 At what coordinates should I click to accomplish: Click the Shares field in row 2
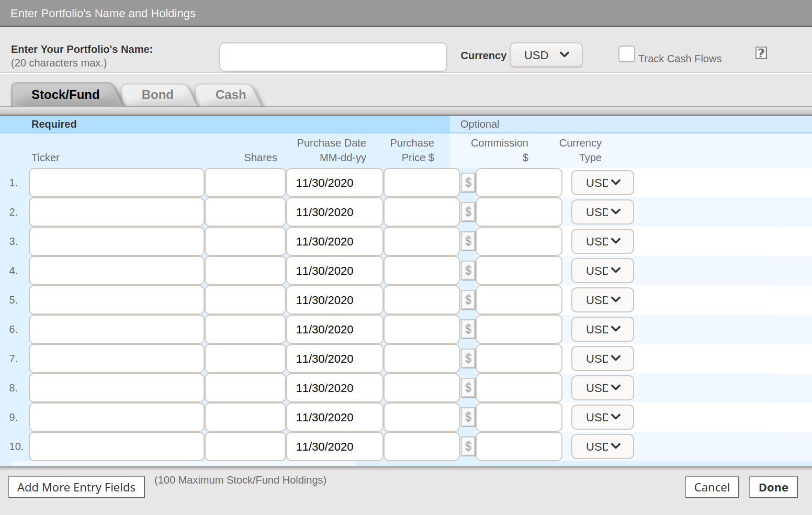pos(245,212)
